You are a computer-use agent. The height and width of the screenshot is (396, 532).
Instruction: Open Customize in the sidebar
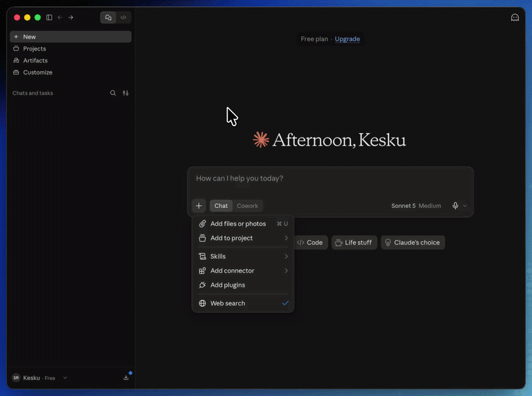tap(70, 72)
